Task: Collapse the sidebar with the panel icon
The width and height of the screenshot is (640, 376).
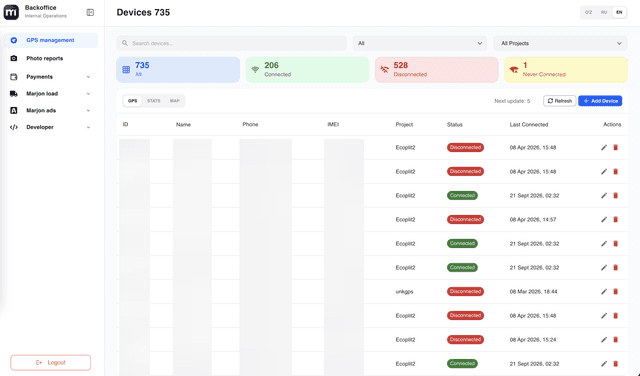Action: pos(90,13)
